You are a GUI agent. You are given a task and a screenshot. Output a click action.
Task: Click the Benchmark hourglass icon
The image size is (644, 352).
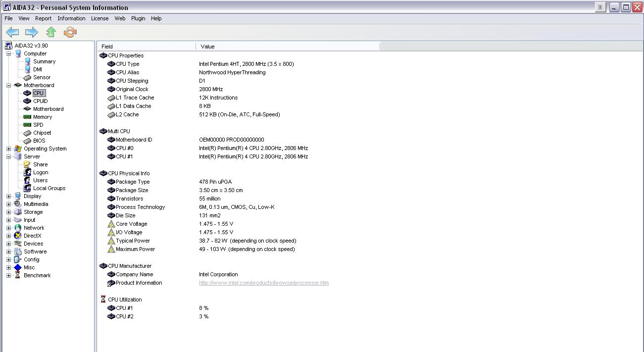click(18, 275)
